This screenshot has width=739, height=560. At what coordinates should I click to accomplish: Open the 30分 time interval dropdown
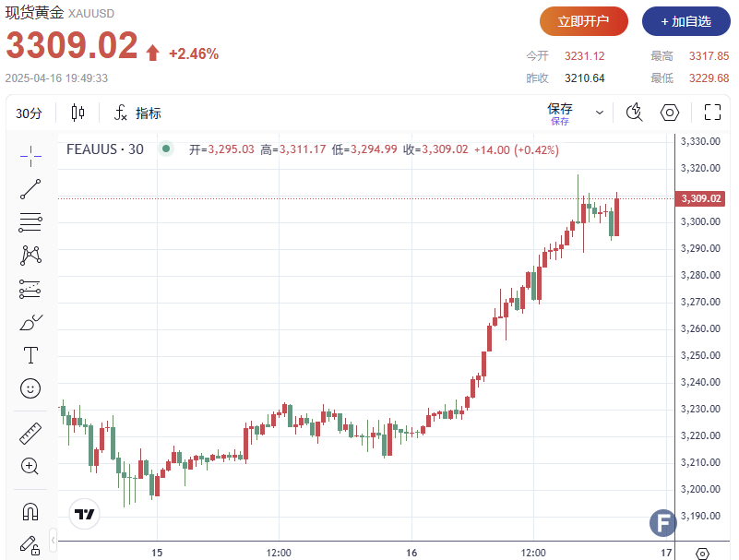(x=30, y=113)
